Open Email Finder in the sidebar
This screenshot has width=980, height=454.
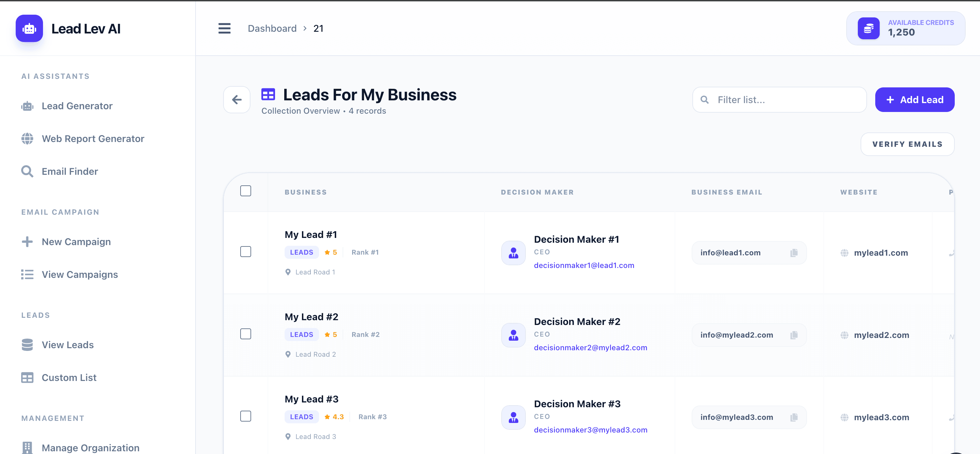coord(59,171)
